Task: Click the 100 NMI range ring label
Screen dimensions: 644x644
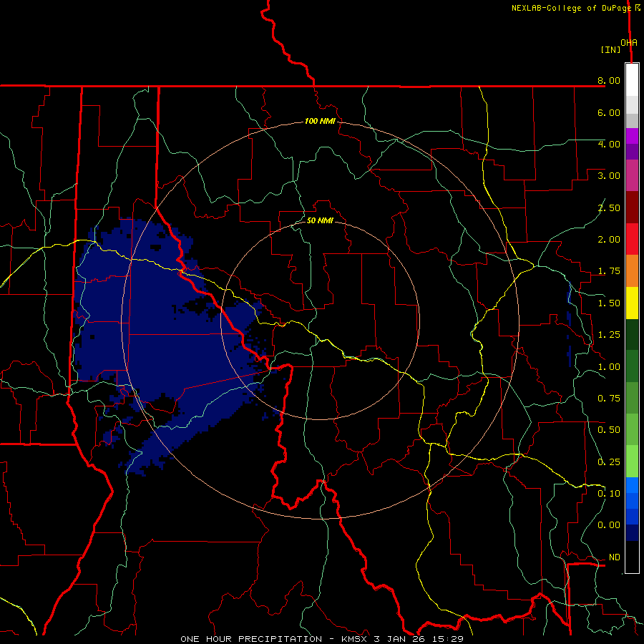Action: [320, 121]
